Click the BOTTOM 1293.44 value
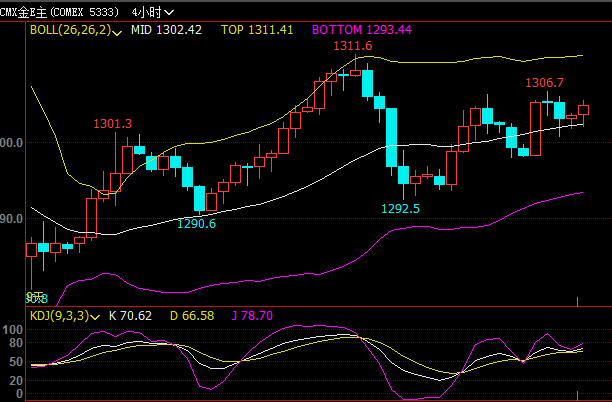The height and width of the screenshot is (402, 612). [x=361, y=30]
